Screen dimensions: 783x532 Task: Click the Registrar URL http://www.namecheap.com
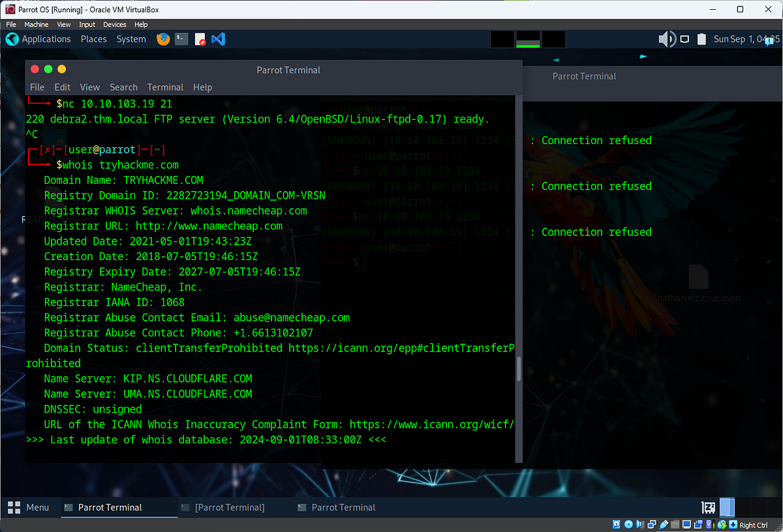pos(209,226)
